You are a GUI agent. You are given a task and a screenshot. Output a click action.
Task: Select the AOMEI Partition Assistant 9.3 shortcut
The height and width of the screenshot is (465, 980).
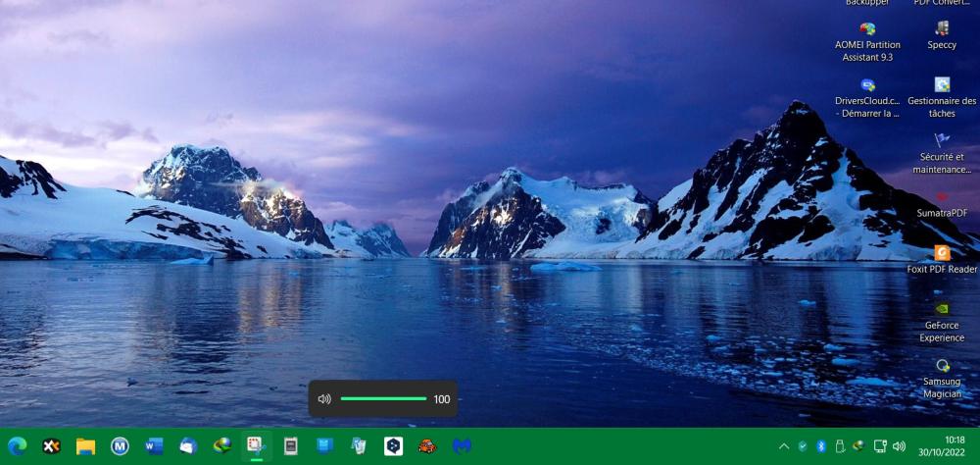coord(867,42)
